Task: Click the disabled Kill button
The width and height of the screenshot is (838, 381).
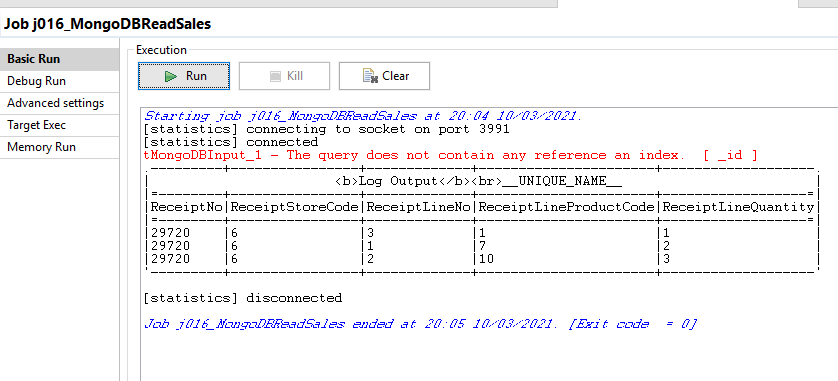Action: (x=284, y=76)
